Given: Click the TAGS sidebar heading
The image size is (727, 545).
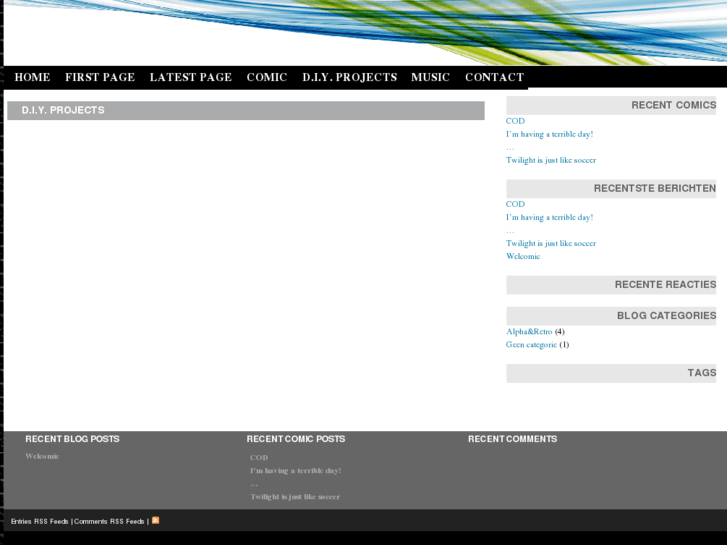Looking at the screenshot, I should pyautogui.click(x=702, y=373).
